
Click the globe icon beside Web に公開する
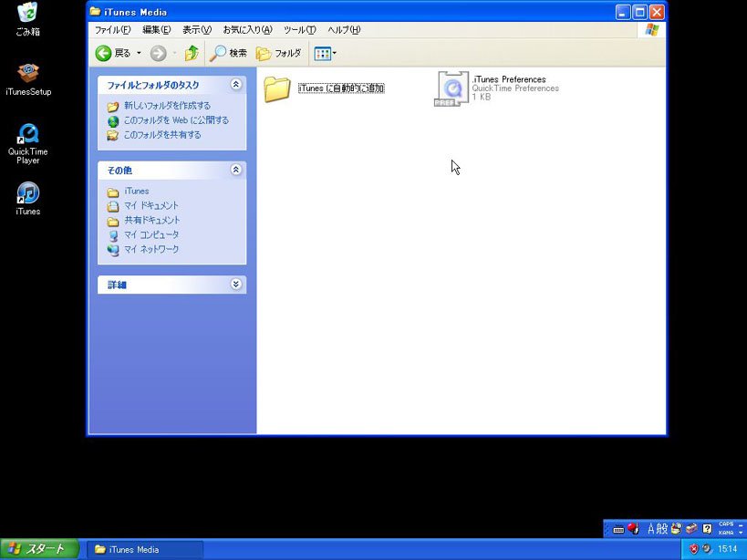coord(113,121)
